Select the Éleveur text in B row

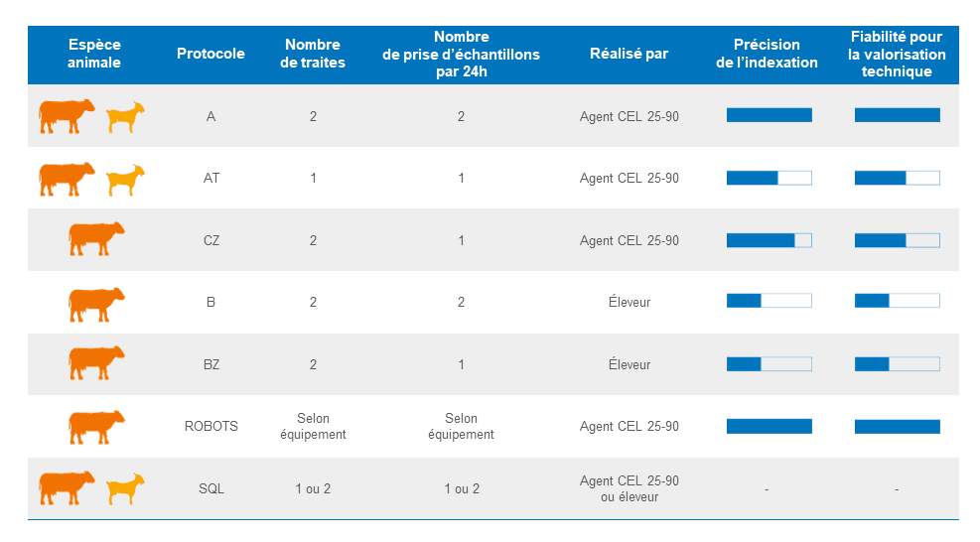tap(629, 303)
